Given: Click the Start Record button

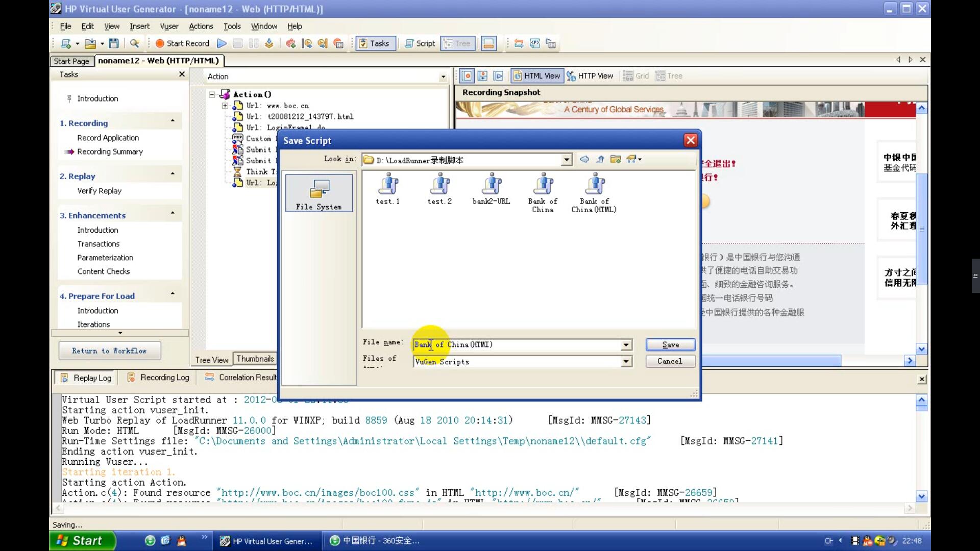Looking at the screenshot, I should [183, 44].
